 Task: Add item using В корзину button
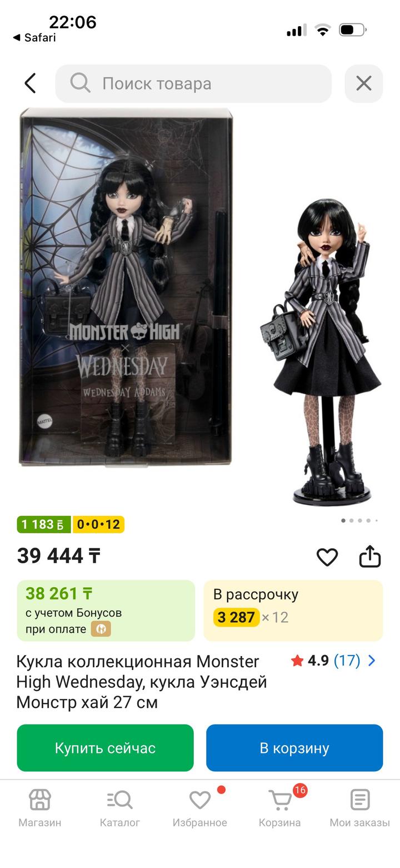pyautogui.click(x=294, y=748)
